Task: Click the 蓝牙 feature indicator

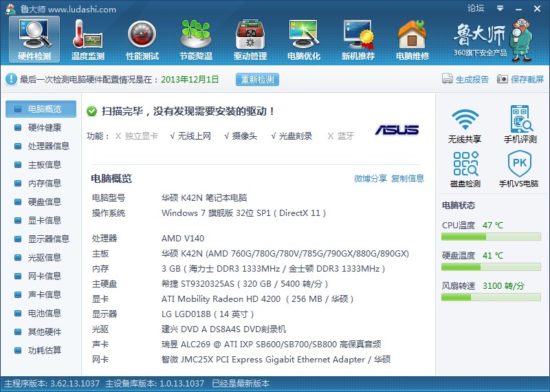Action: click(340, 135)
